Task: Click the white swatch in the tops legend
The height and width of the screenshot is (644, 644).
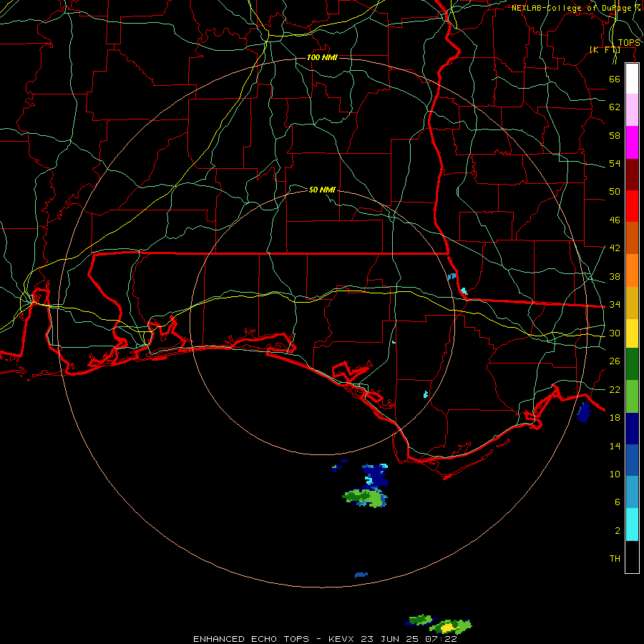Action: coord(632,79)
